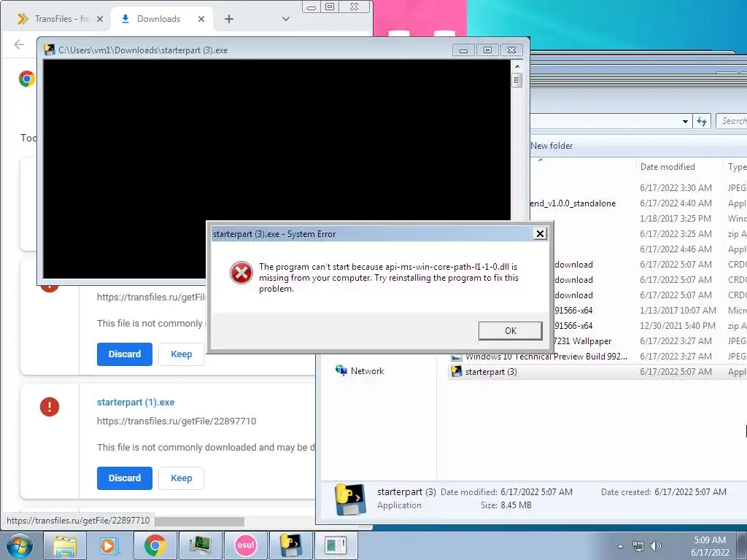Screen dimensions: 747x560
Task: Refresh the Explorer folder view
Action: 702,122
